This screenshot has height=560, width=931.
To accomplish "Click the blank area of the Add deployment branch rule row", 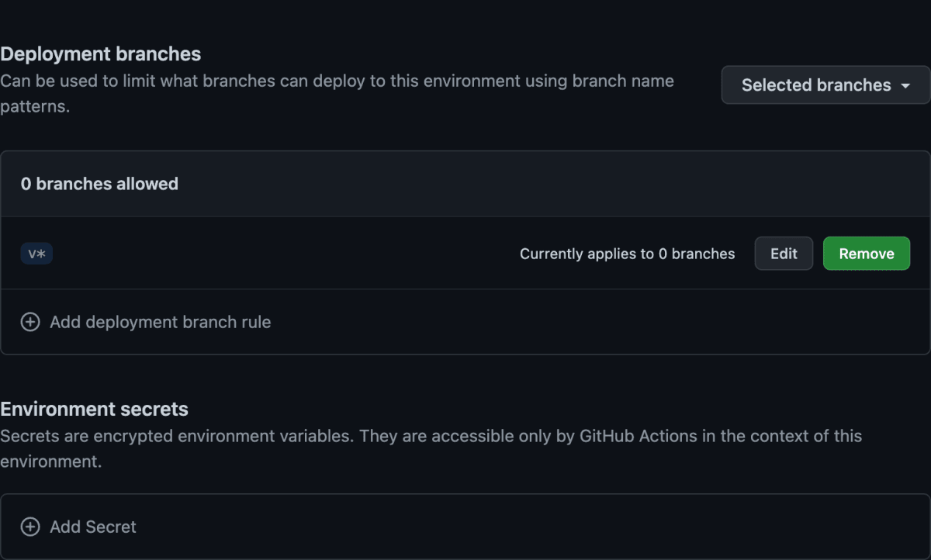I will (x=597, y=322).
